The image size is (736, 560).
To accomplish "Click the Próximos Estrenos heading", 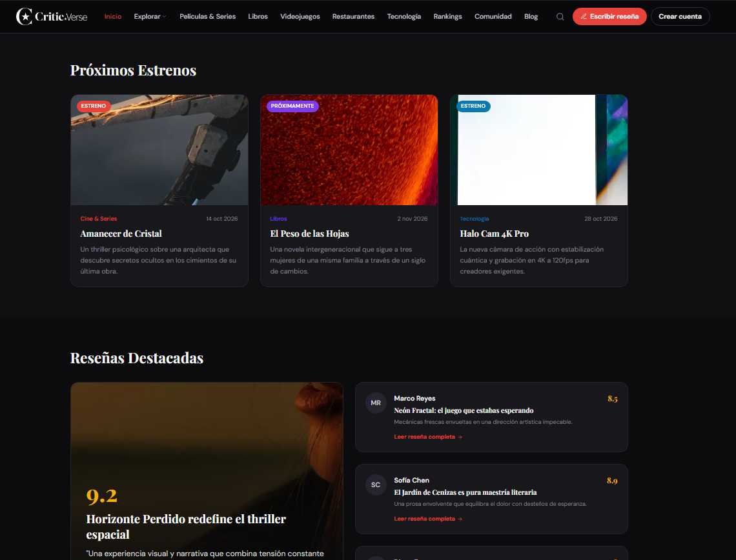I will coord(133,70).
